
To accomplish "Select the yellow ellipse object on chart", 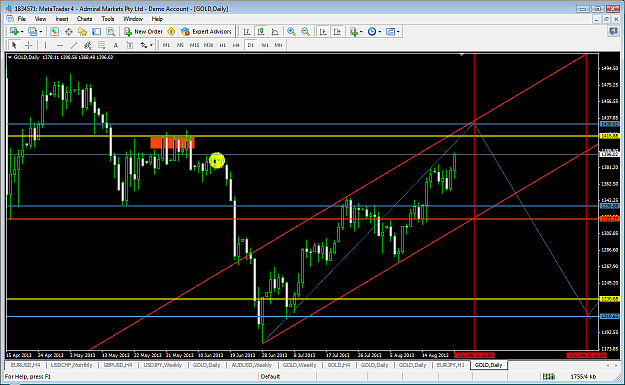I will 217,161.
